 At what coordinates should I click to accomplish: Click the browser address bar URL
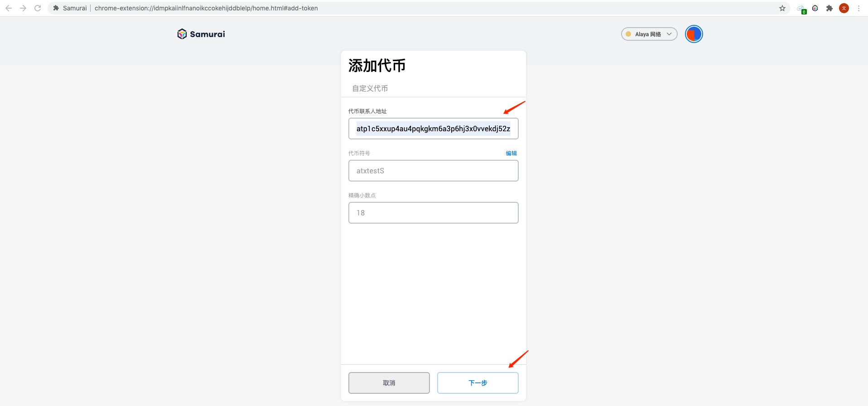pos(206,8)
